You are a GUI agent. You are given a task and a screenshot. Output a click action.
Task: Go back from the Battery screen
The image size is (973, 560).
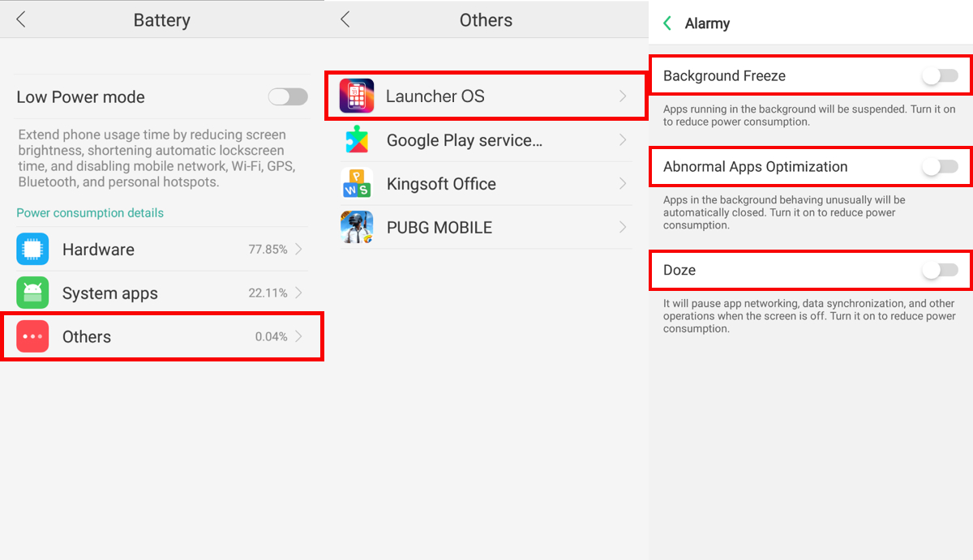tap(21, 20)
